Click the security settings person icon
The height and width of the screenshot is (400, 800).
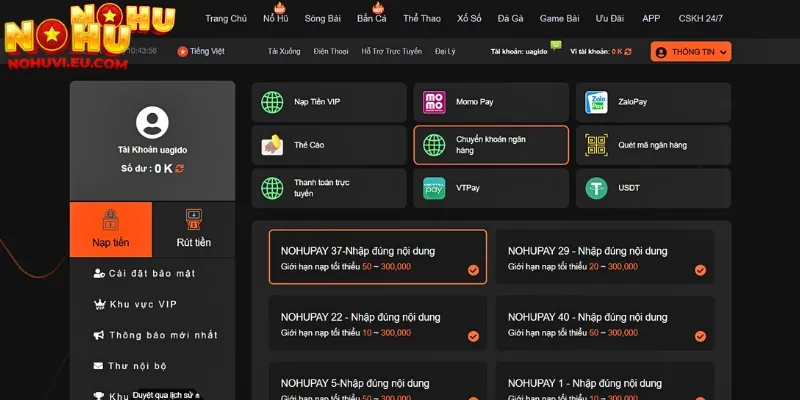[x=99, y=273]
